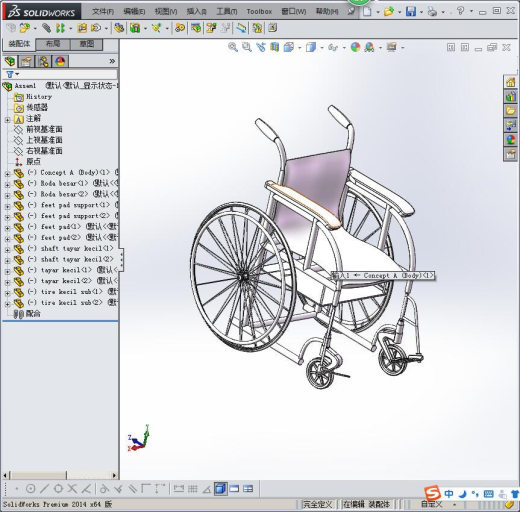This screenshot has width=520, height=512.
Task: Open the Smart Fasteners tool
Action: click(82, 28)
